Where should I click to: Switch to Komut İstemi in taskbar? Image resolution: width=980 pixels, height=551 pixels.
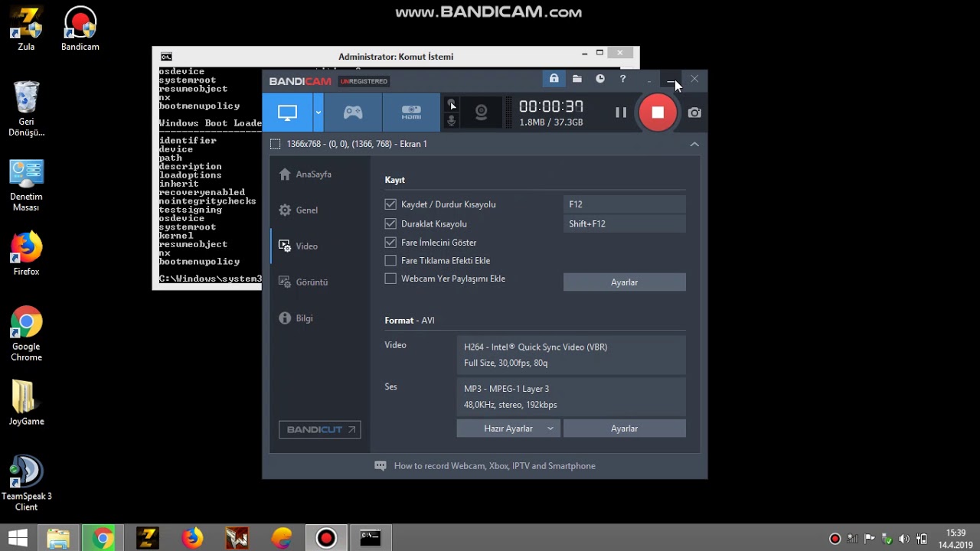(x=371, y=538)
